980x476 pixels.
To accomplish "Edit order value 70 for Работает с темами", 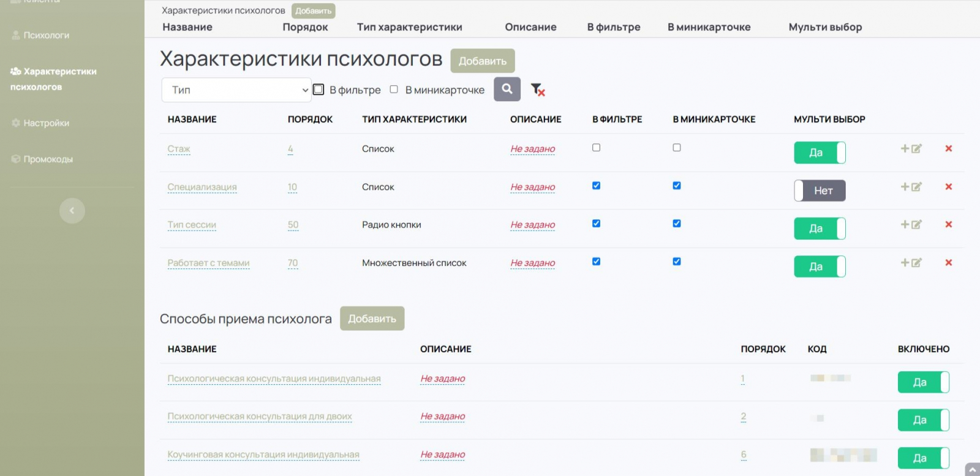I will coord(293,263).
